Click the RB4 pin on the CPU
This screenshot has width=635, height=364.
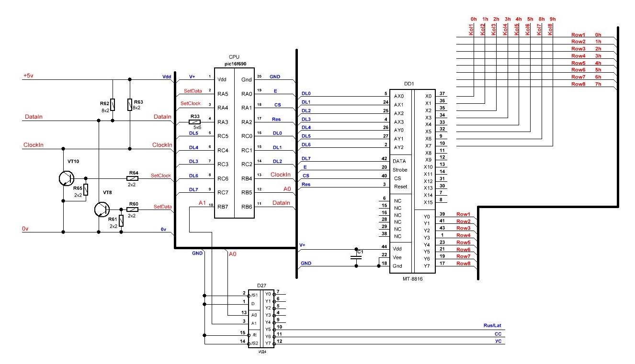(246, 178)
